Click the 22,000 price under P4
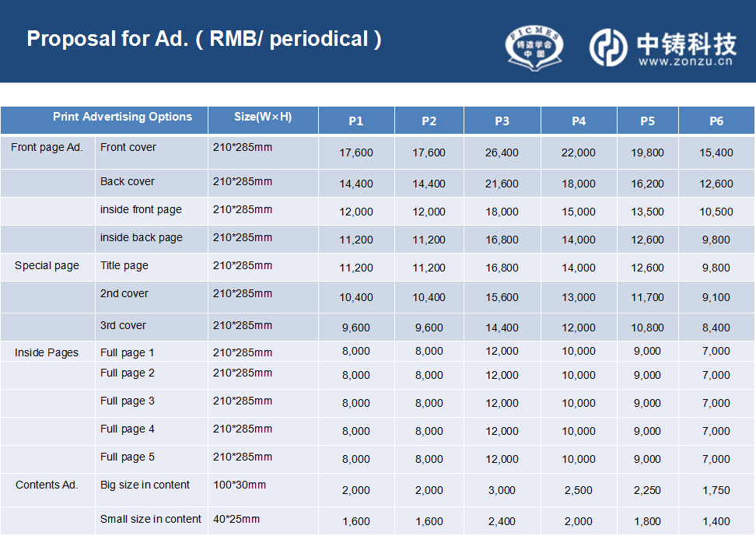Screen dimensions: 756x536 tap(578, 152)
